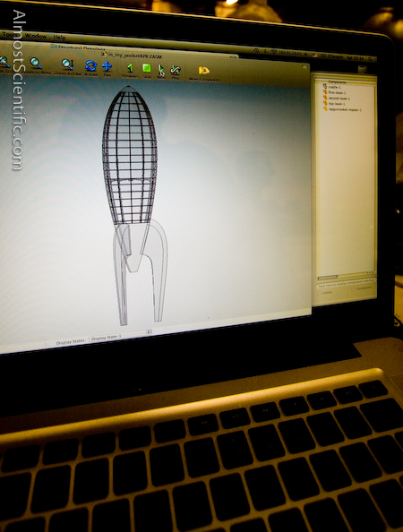Open the Tools menu
This screenshot has height=532, width=403.
(x=10, y=35)
